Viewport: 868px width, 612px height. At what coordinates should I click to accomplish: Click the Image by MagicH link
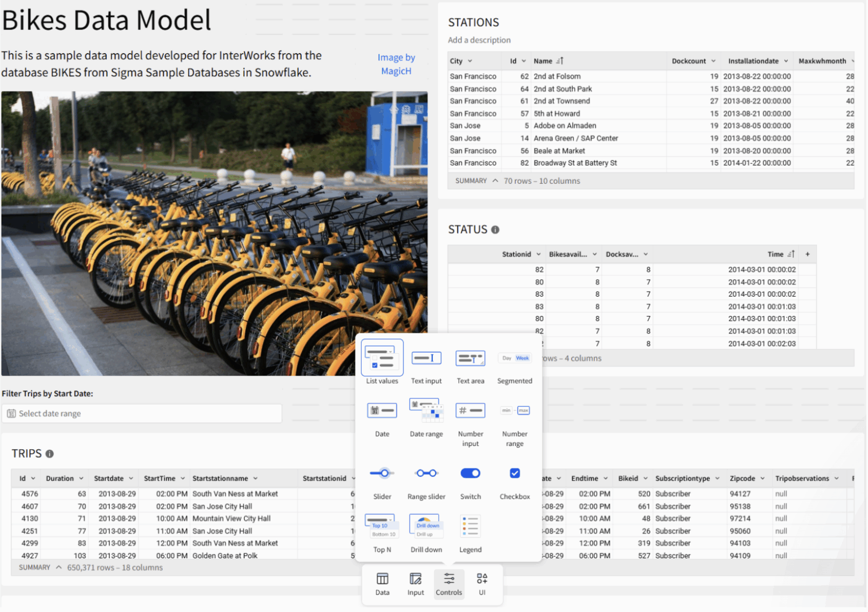(x=396, y=64)
